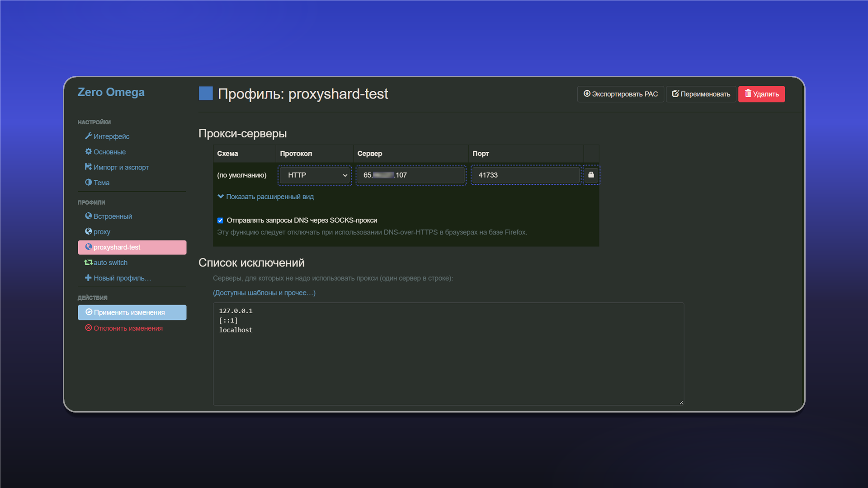Click the red 'Удалить' button
Image resolution: width=868 pixels, height=488 pixels.
761,94
